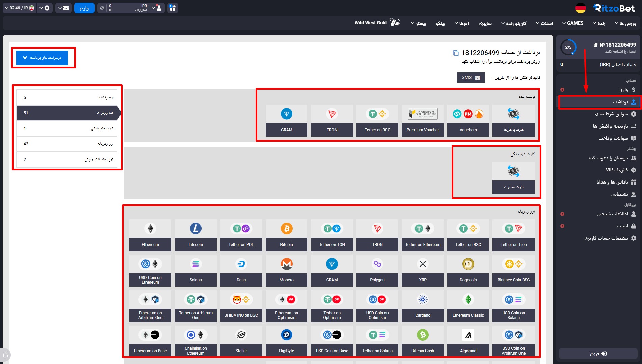Open the messages envelope dropdown
Viewport: 642px width, 364px height.
tap(63, 8)
